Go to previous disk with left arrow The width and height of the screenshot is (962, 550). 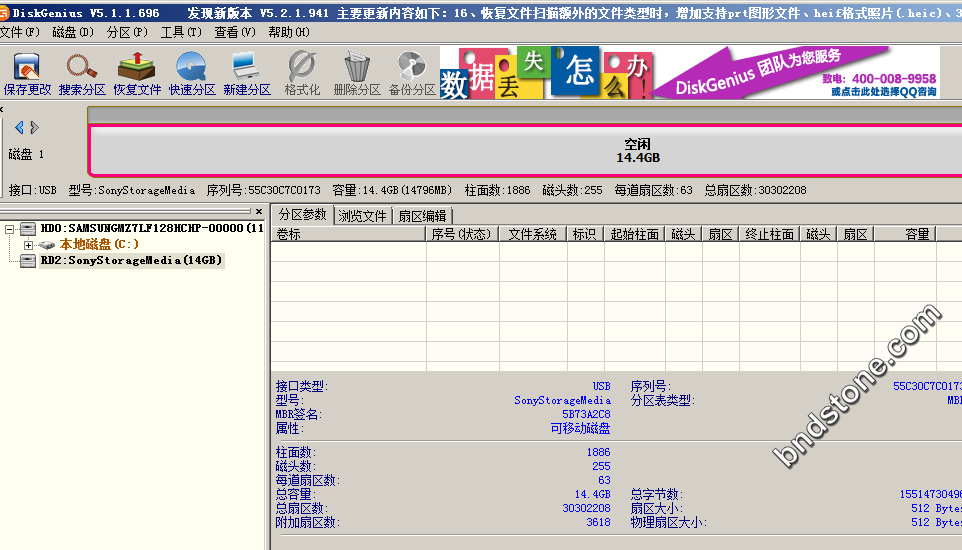coord(19,127)
